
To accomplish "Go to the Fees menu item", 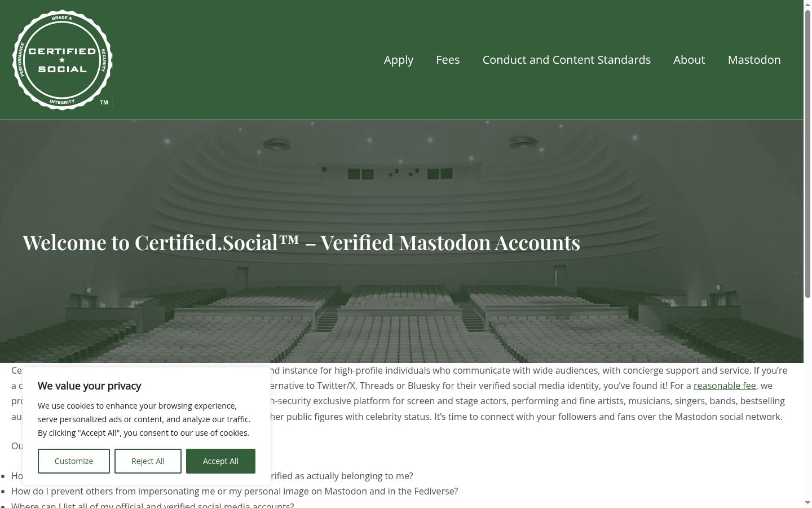I will coord(448,60).
